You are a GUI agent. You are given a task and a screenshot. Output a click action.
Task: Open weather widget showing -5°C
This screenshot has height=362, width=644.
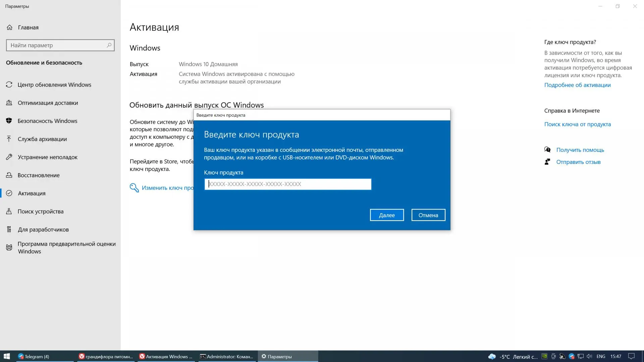tap(513, 356)
